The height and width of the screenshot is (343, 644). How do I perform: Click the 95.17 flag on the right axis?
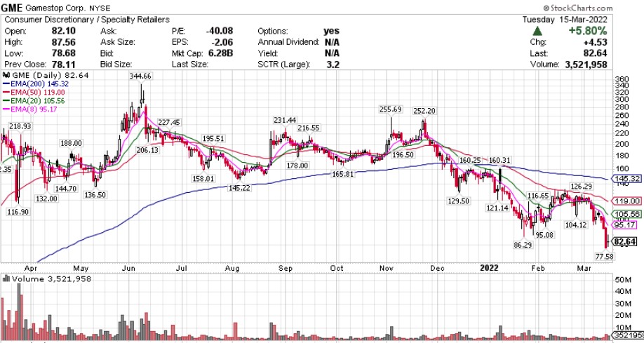click(x=624, y=225)
